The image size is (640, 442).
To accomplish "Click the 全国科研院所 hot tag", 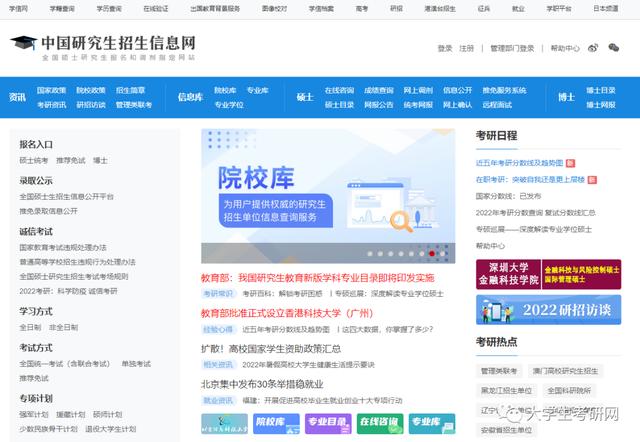I will click(x=569, y=391).
